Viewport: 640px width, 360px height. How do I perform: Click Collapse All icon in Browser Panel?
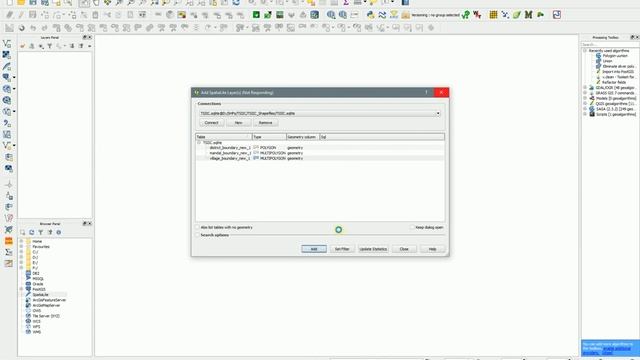(x=50, y=232)
